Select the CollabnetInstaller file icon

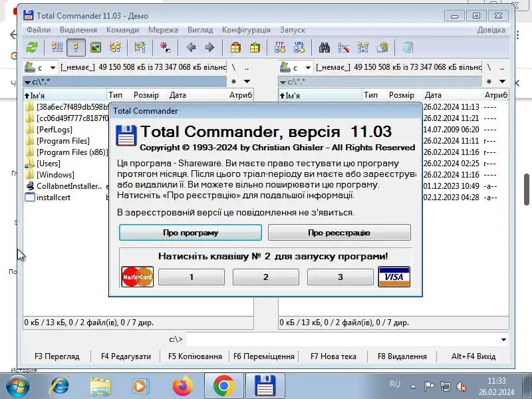pos(30,186)
